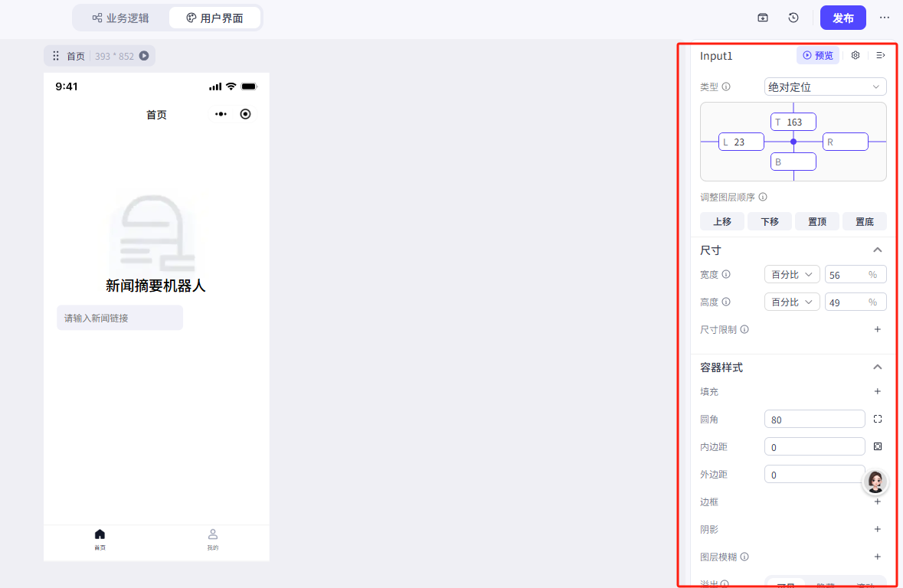
Task: Add a fill with the 填充 plus icon
Action: [x=878, y=391]
